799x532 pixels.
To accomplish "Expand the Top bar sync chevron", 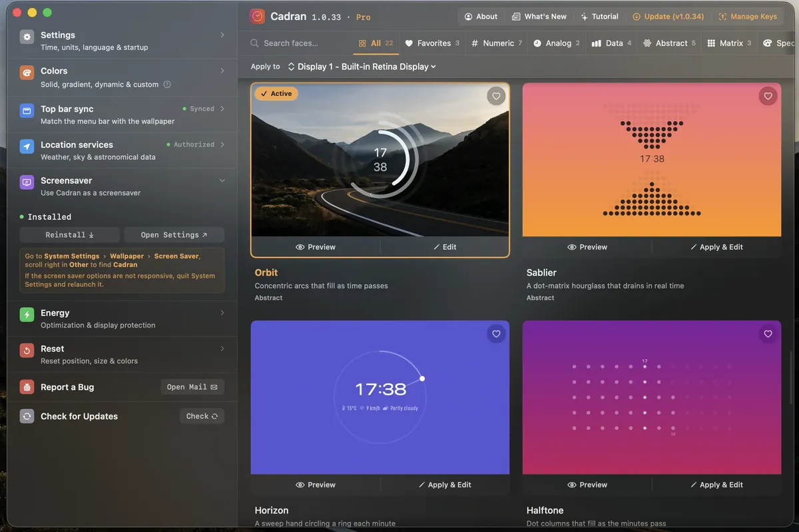I will coord(222,109).
